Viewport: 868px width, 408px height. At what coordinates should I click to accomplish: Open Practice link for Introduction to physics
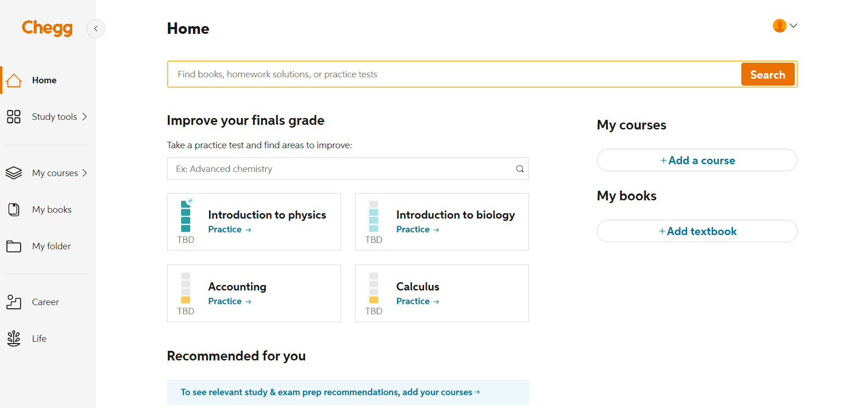point(230,230)
